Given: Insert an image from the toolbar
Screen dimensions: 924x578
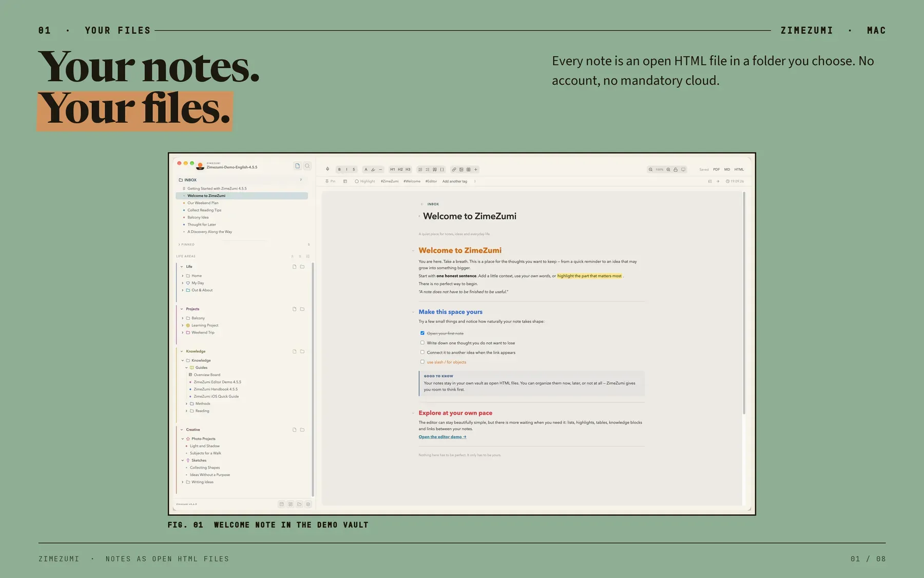Looking at the screenshot, I should [461, 170].
